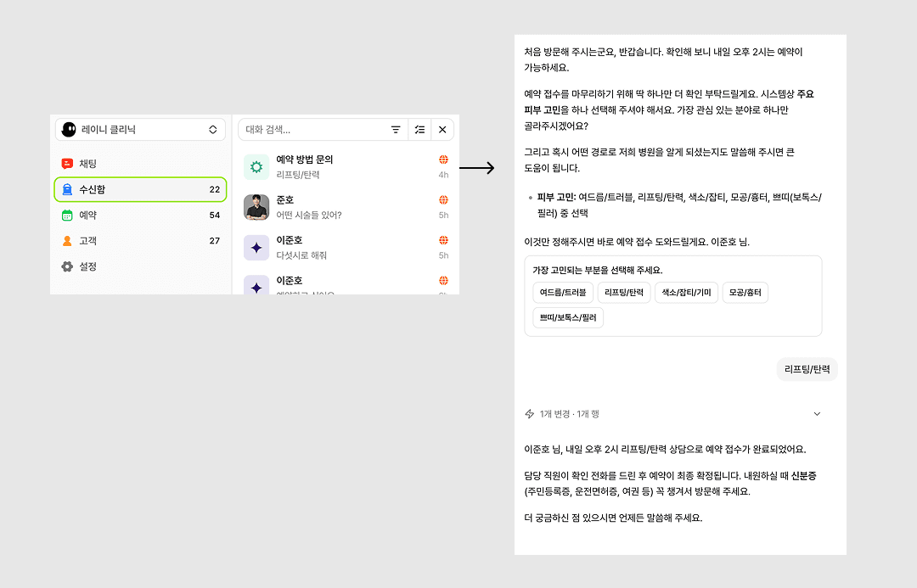Click the 1개 변경 · 1개 행 label

tap(570, 414)
